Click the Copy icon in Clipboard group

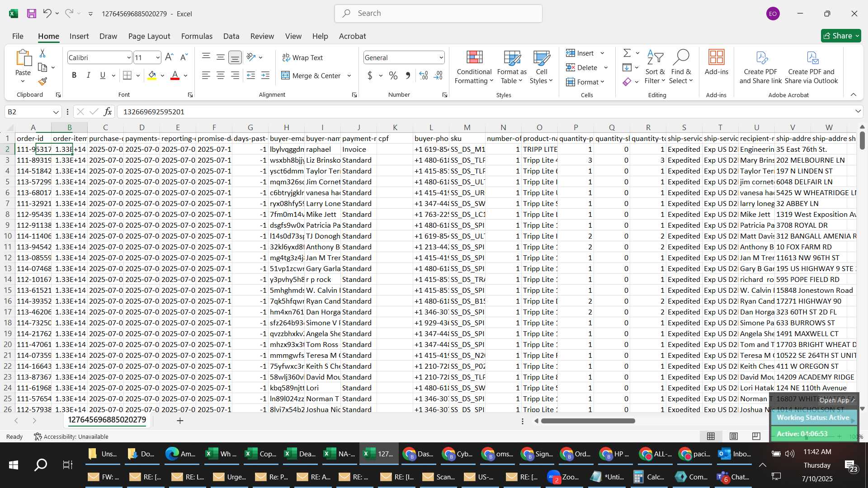pyautogui.click(x=42, y=67)
